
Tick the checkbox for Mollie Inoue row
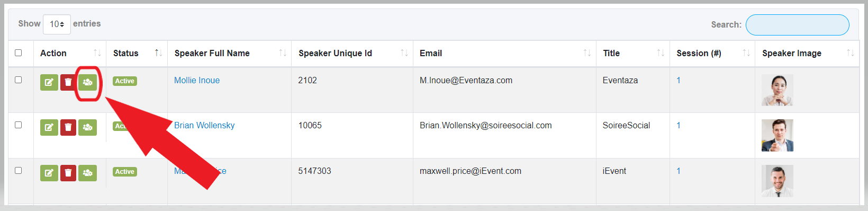click(x=19, y=80)
